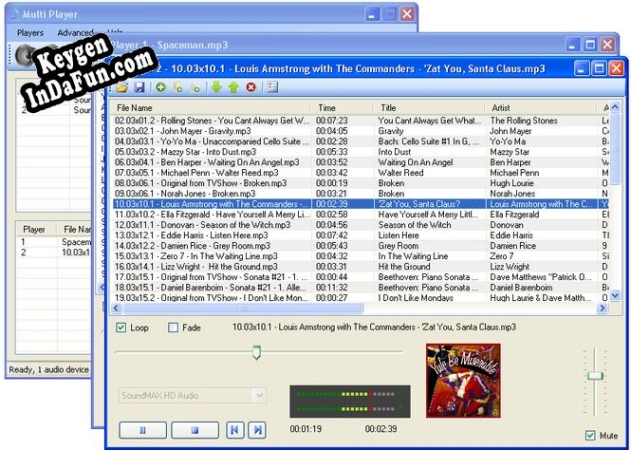This screenshot has height=450, width=631.
Task: Click the Multi Player speaker icon
Action: click(24, 54)
